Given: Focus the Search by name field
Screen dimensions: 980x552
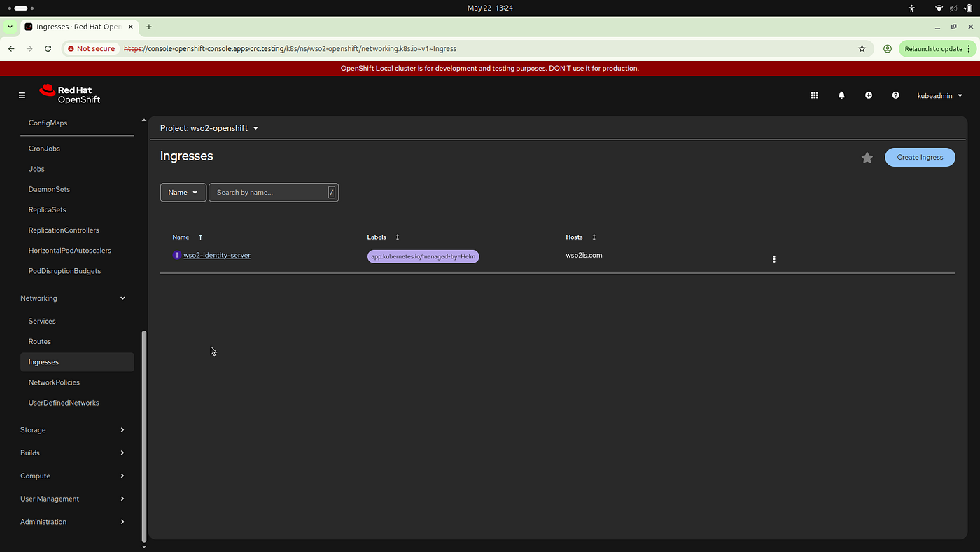Looking at the screenshot, I should click(273, 193).
